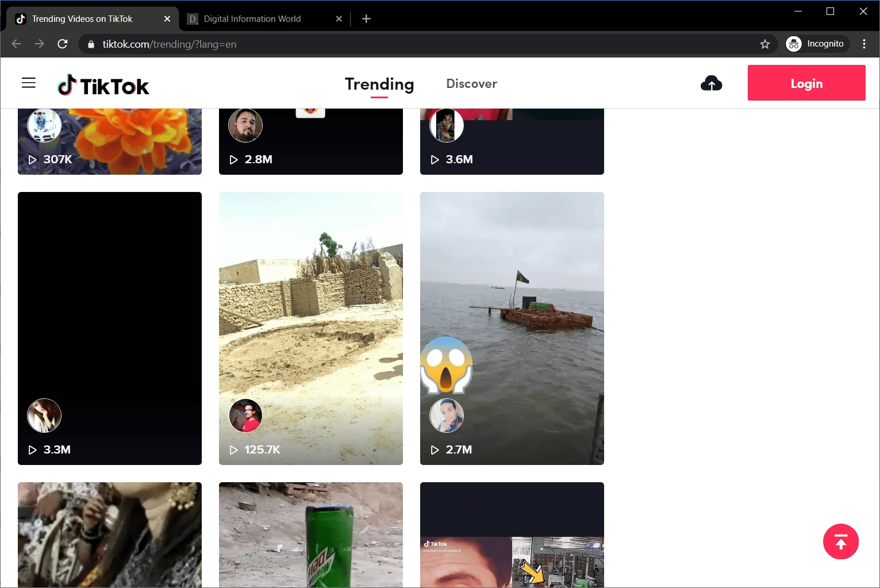Viewport: 880px width, 588px height.
Task: Open the boat on water video thumbnail
Action: (512, 328)
